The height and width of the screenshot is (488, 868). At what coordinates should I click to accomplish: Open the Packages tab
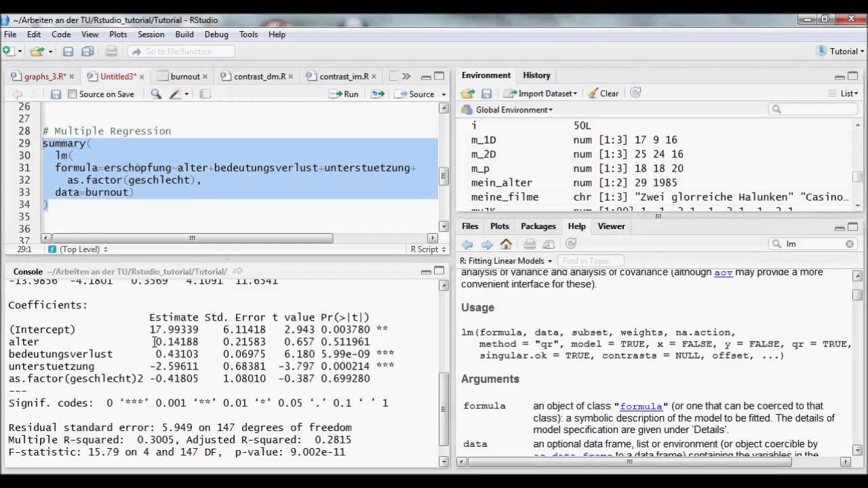coord(538,226)
